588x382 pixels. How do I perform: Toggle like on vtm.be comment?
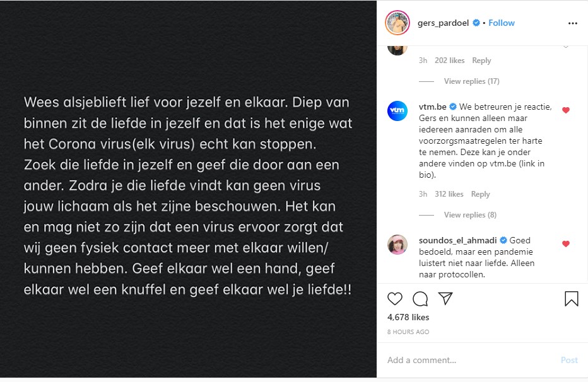[x=566, y=110]
